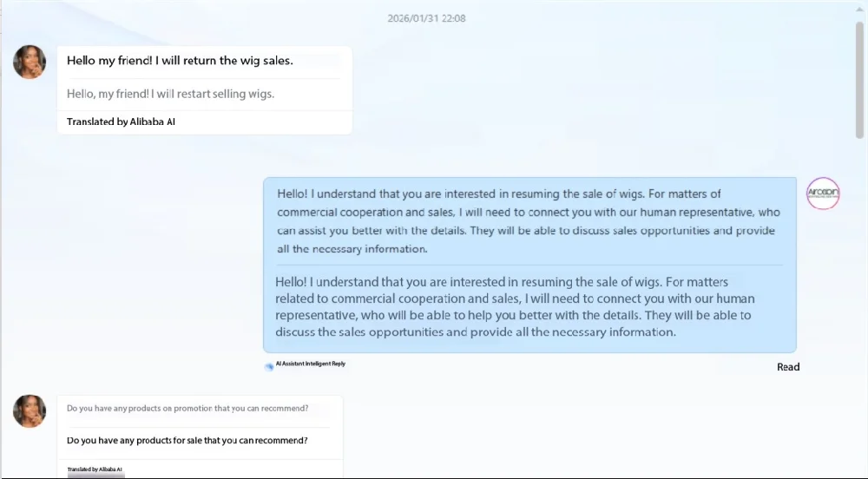Select the 2026/01/31 22:08 timestamp

(x=426, y=18)
